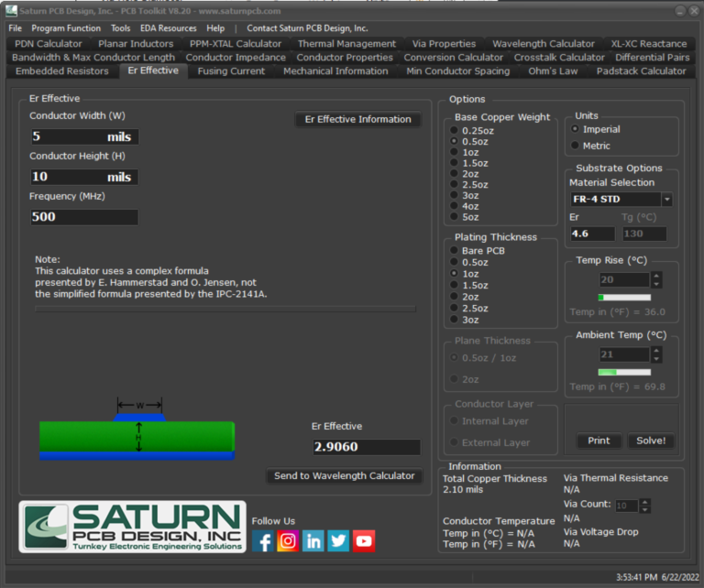Adjust the Temp Rise slider

point(624,298)
